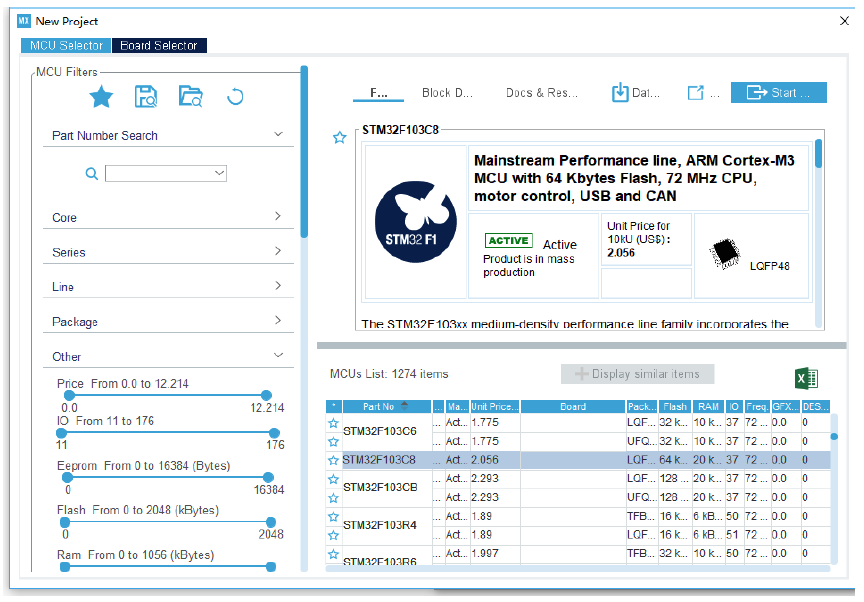This screenshot has height=602, width=864.
Task: Sort list by IO column
Action: 734,406
